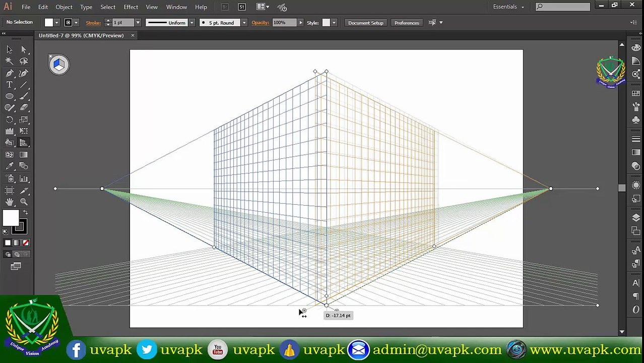Open the Character panel icon
The width and height of the screenshot is (644, 363).
(636, 283)
